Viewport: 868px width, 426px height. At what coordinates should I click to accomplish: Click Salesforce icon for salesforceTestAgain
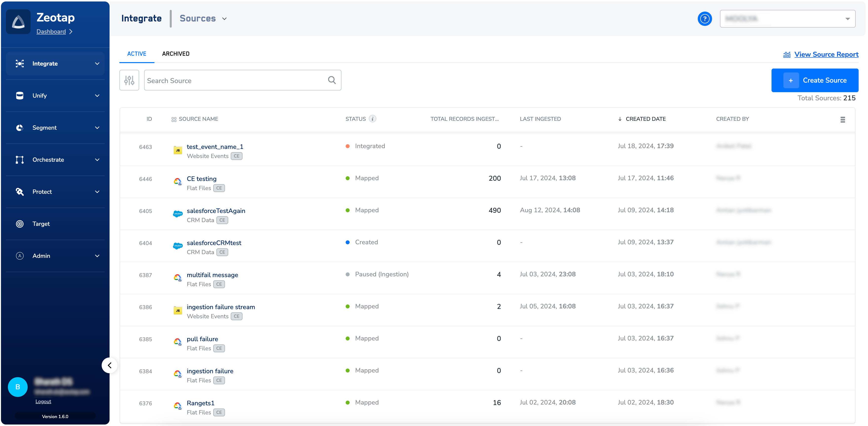click(178, 214)
